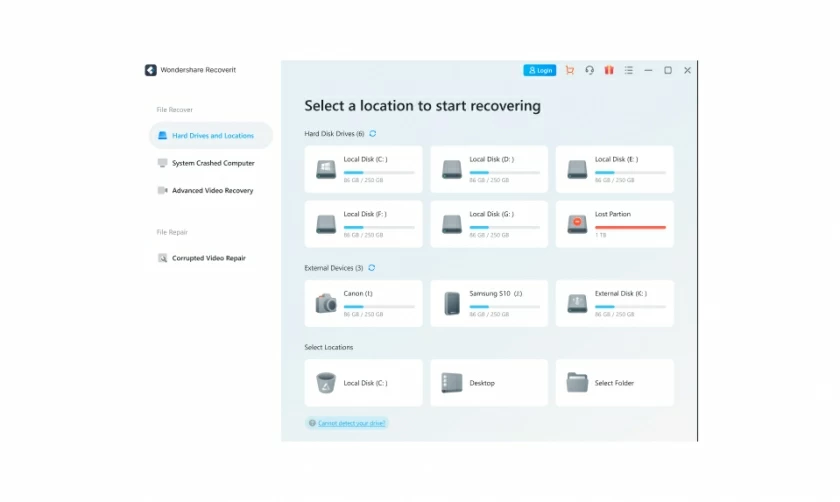Open the shopping cart icon

click(569, 70)
